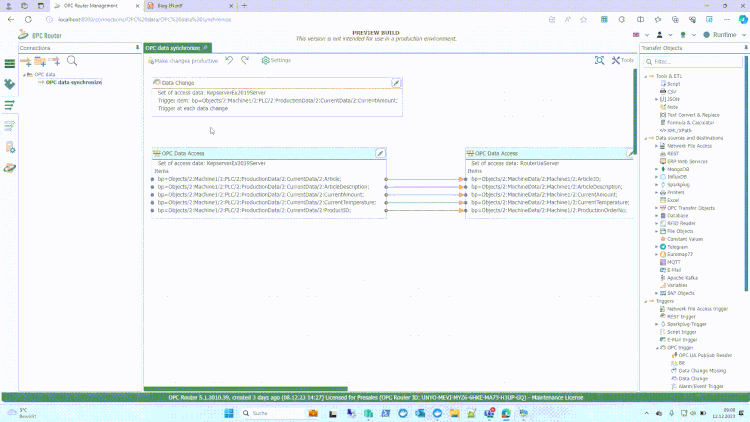Collapse Data sources and destinations group
750x422 pixels.
pos(645,138)
